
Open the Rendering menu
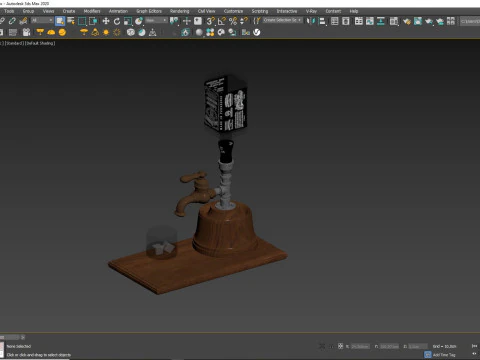[180, 11]
